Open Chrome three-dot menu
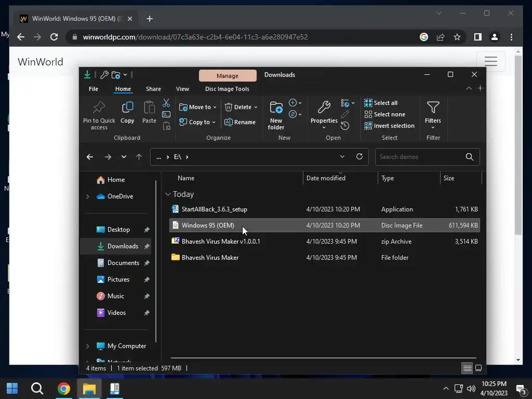Image resolution: width=532 pixels, height=399 pixels. (511, 37)
